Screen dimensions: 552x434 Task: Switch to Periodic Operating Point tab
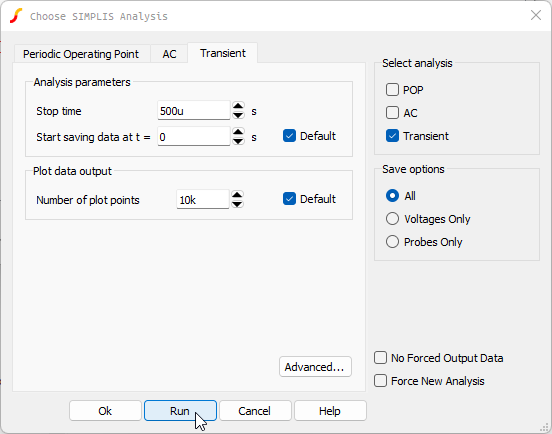tap(81, 54)
